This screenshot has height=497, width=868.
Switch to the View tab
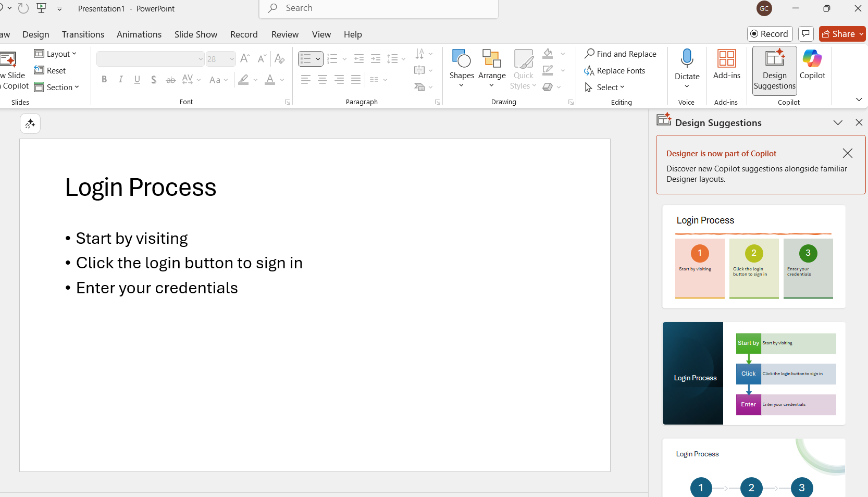pyautogui.click(x=321, y=34)
